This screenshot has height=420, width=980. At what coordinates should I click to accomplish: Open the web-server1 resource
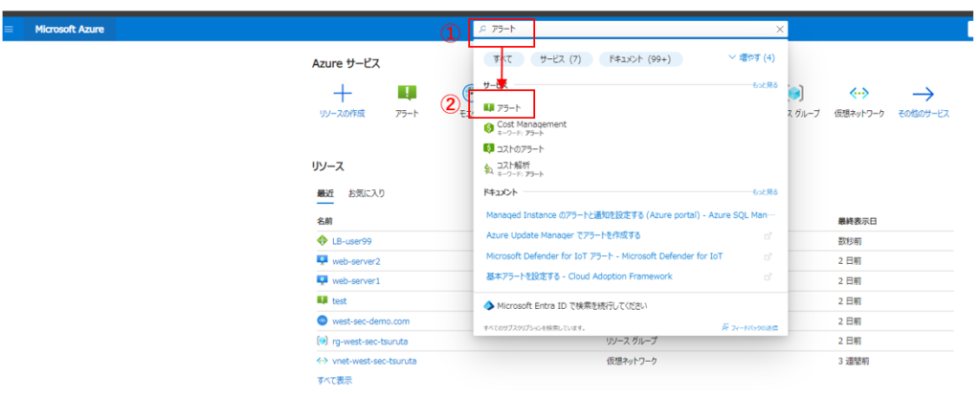click(x=356, y=281)
